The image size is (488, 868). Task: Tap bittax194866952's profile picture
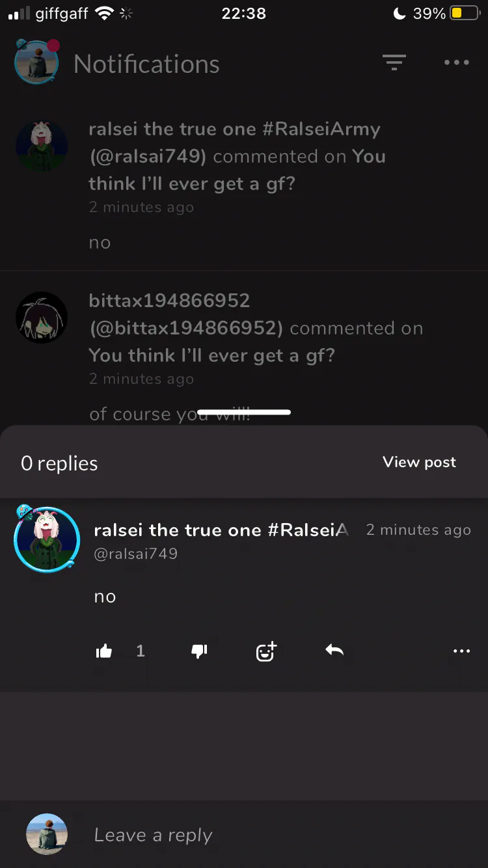pos(42,317)
